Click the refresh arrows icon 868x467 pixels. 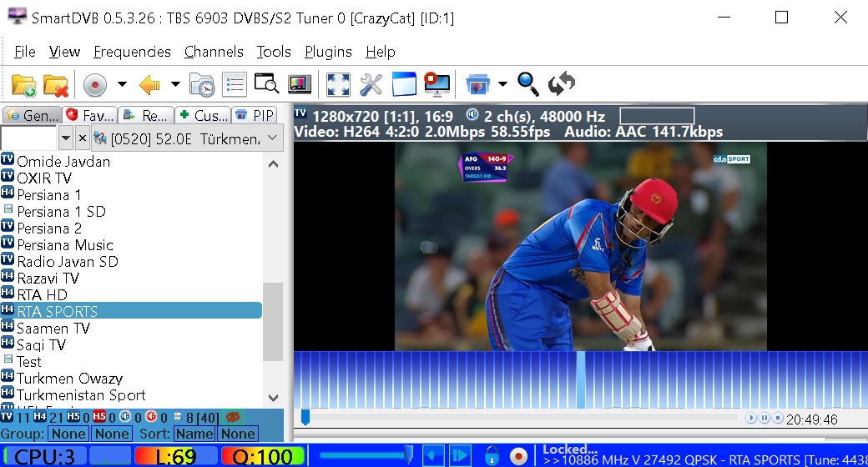562,84
